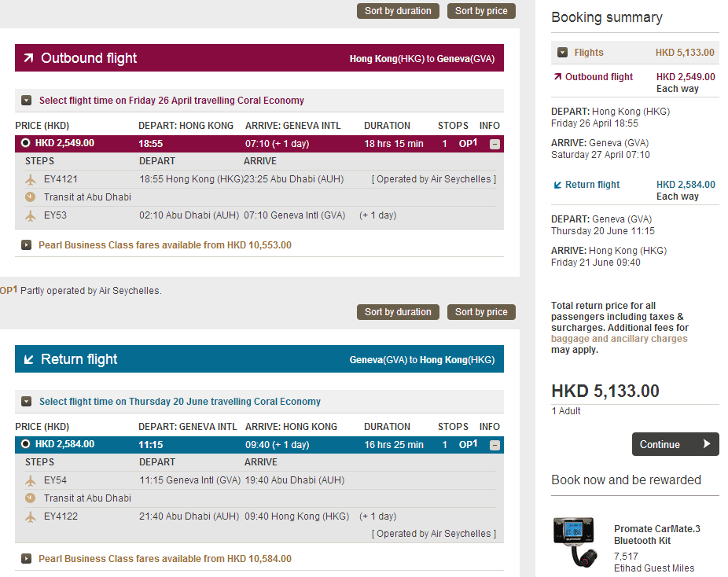Click the airplane icon beside flight EY54
The width and height of the screenshot is (728, 577).
[x=31, y=480]
